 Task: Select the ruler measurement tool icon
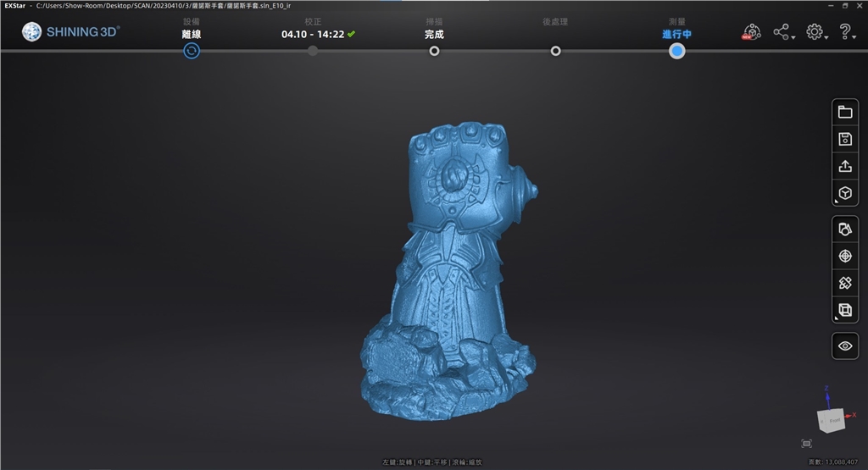pos(844,284)
